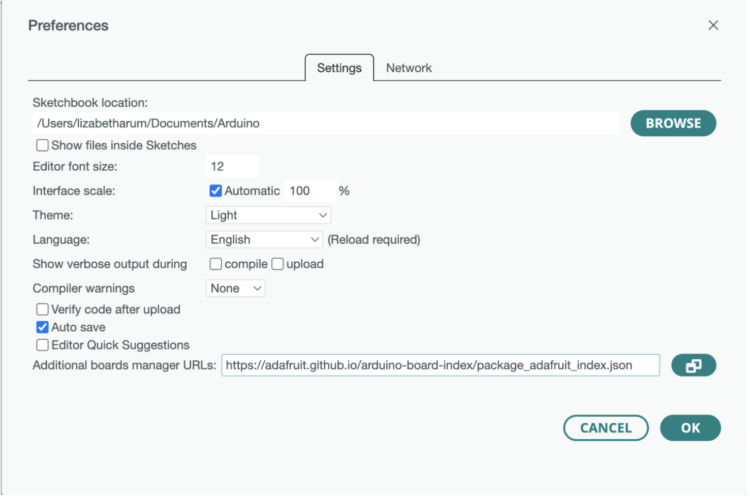The width and height of the screenshot is (750, 496).
Task: Click the Sketchbook location path field
Action: [x=325, y=123]
